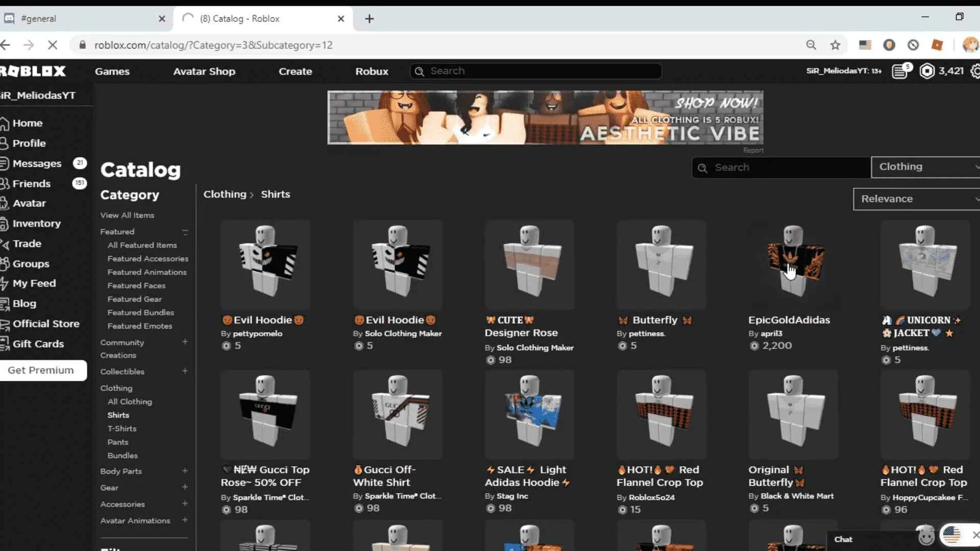Click the Avatar Shop navigation tab

203,70
